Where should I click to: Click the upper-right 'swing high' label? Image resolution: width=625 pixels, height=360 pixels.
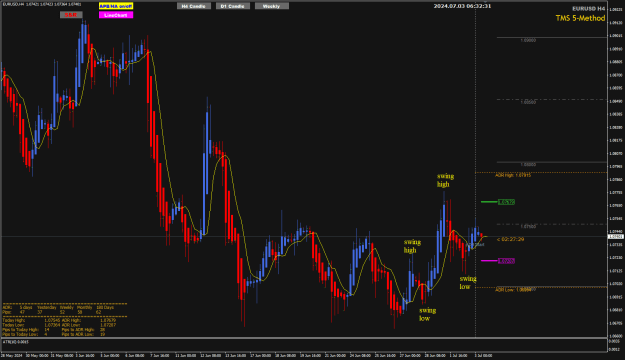[x=445, y=180]
